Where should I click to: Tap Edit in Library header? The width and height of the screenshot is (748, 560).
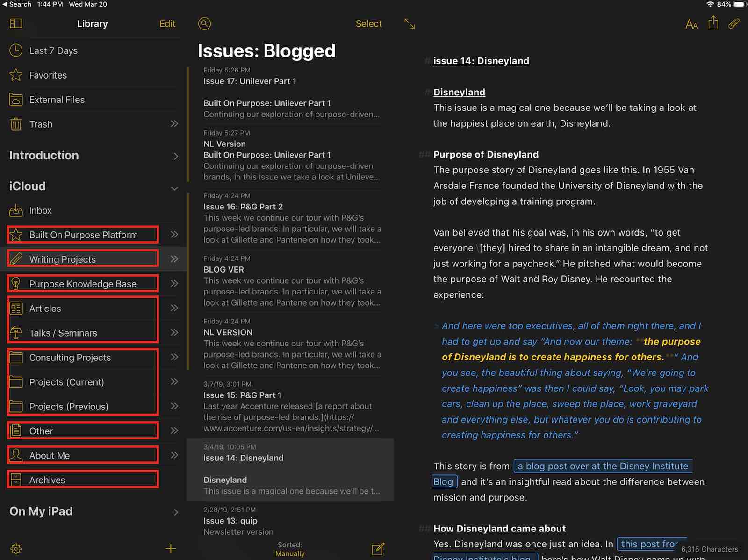tap(167, 23)
